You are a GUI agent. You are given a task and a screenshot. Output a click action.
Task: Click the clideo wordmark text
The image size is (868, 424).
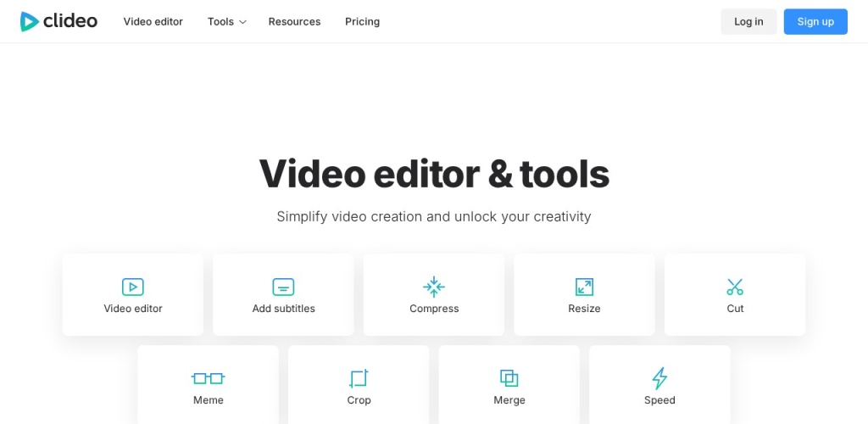[71, 21]
